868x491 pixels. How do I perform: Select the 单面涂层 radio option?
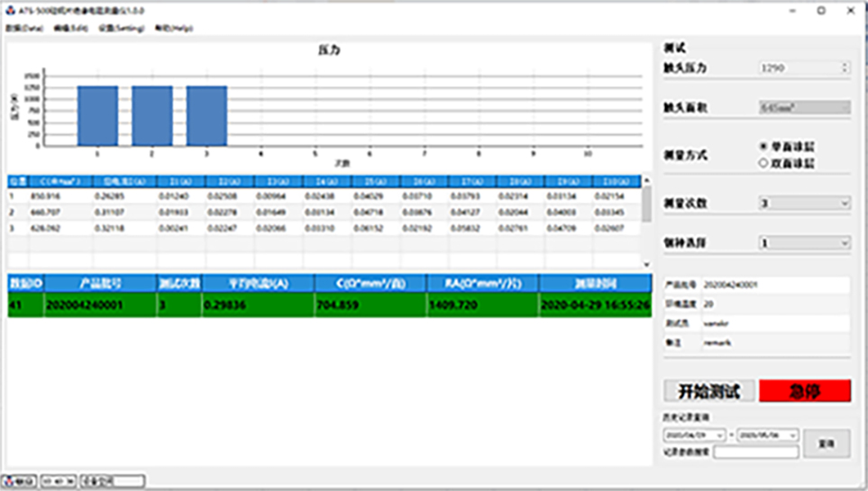pos(763,145)
